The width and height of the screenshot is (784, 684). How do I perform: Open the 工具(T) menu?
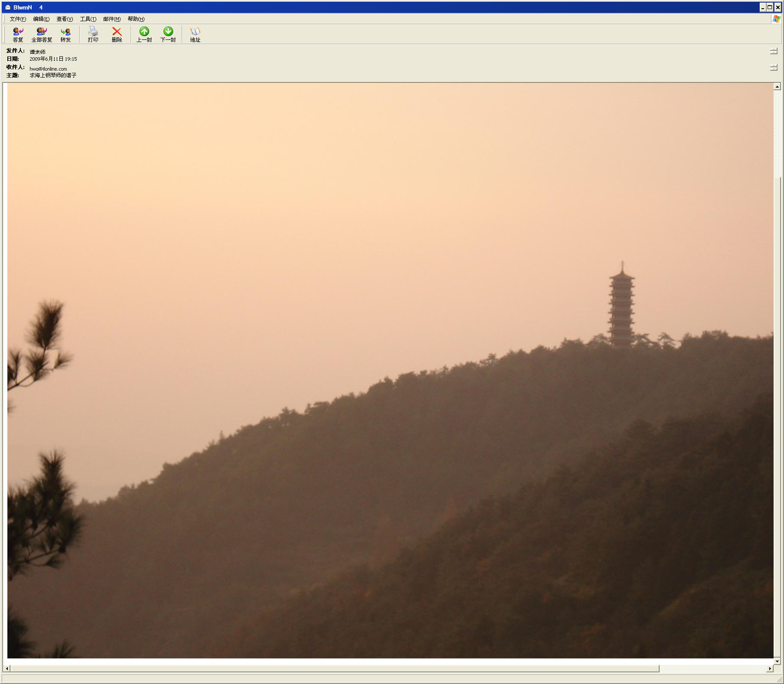coord(88,19)
